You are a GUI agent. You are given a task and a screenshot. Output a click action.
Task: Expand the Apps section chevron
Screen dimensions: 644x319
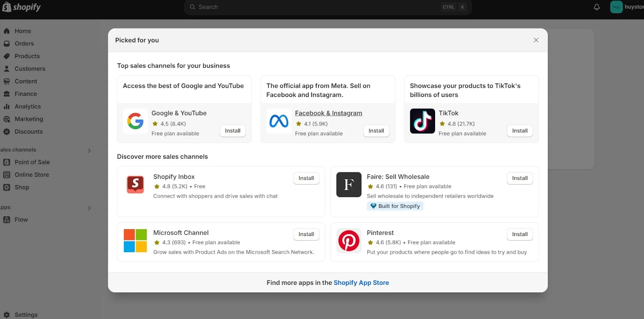[x=89, y=208]
